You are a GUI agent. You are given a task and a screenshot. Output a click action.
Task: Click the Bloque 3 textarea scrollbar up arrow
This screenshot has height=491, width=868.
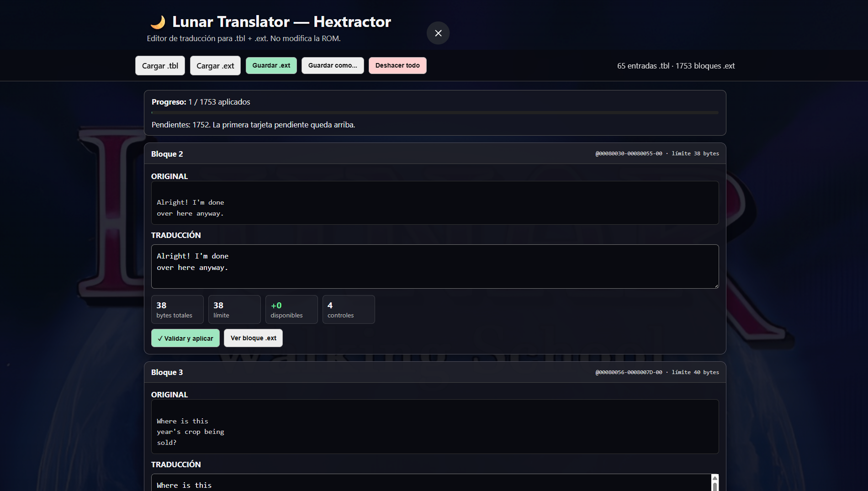click(x=715, y=478)
